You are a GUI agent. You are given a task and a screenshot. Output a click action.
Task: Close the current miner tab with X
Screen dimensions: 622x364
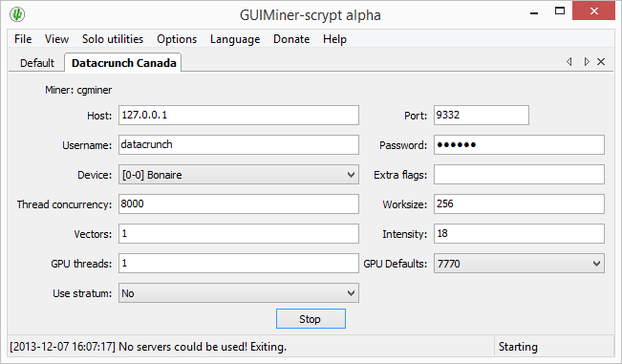(601, 61)
